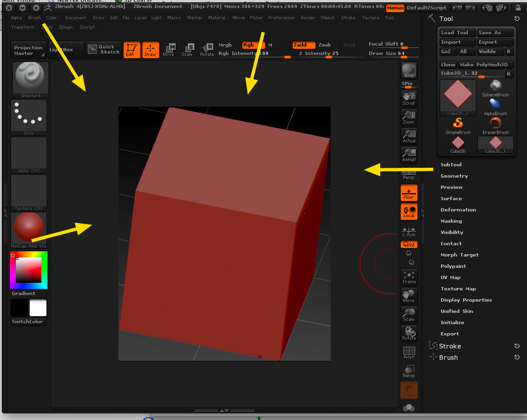Viewport: 527px width, 420px height.
Task: Click Make PolyMesh3D button
Action: point(486,64)
